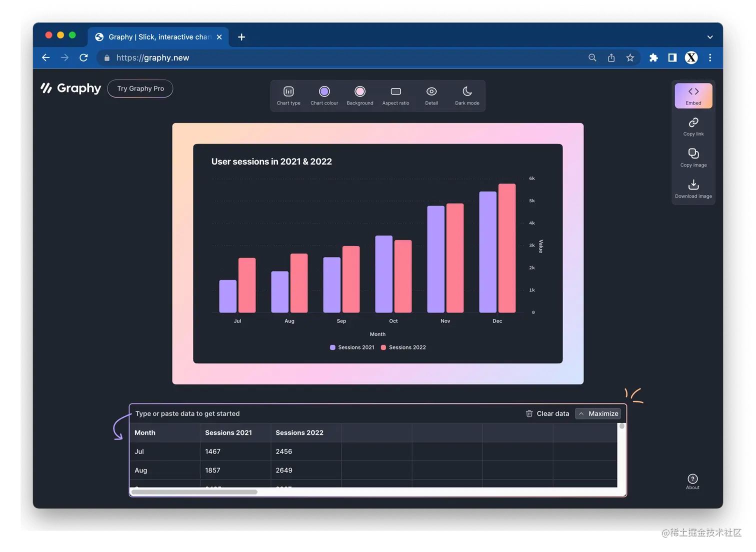Click the Dec Sessions 2022 bar
This screenshot has height=552, width=756.
click(507, 248)
